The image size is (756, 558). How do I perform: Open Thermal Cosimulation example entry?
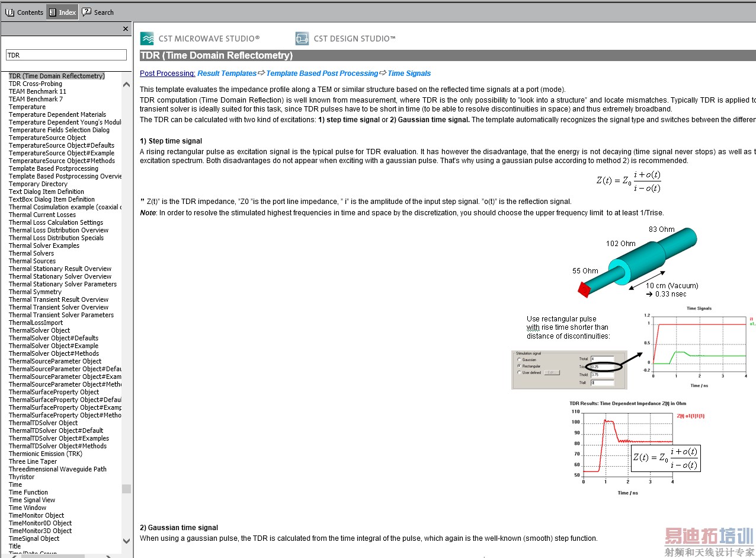click(x=65, y=207)
